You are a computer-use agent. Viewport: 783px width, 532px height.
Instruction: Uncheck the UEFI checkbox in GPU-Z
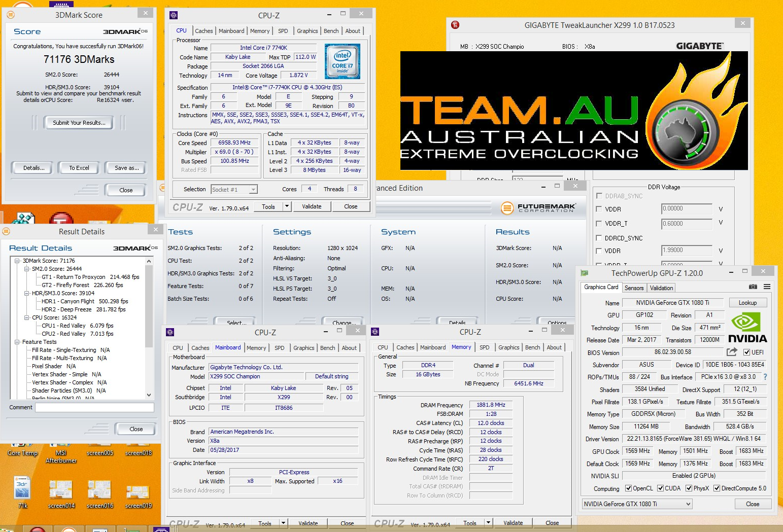click(746, 352)
